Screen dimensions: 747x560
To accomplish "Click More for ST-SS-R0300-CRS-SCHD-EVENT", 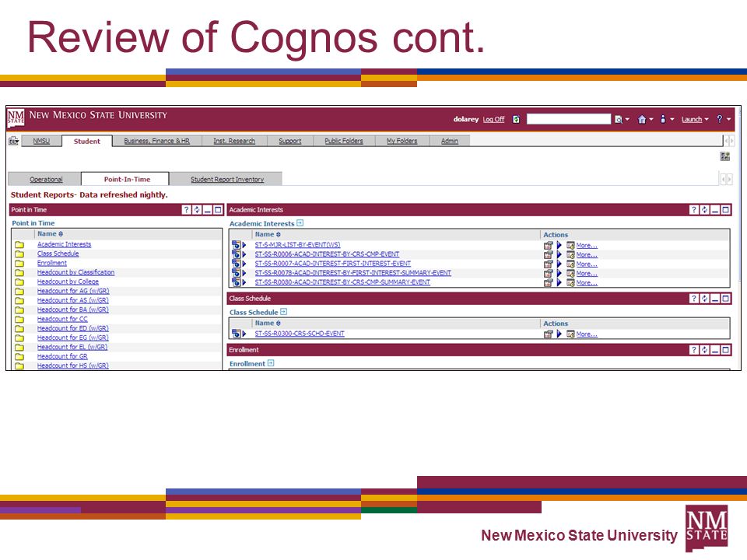I will pos(587,334).
